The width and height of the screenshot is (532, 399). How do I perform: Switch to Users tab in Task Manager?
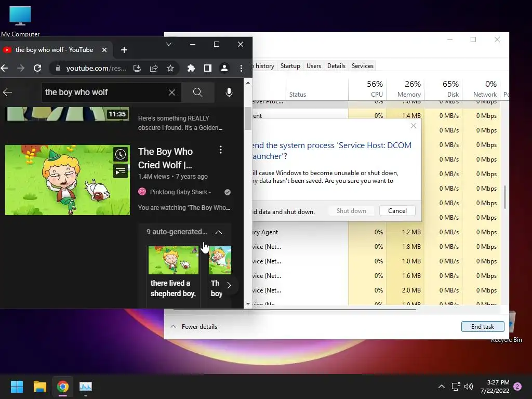pyautogui.click(x=313, y=66)
